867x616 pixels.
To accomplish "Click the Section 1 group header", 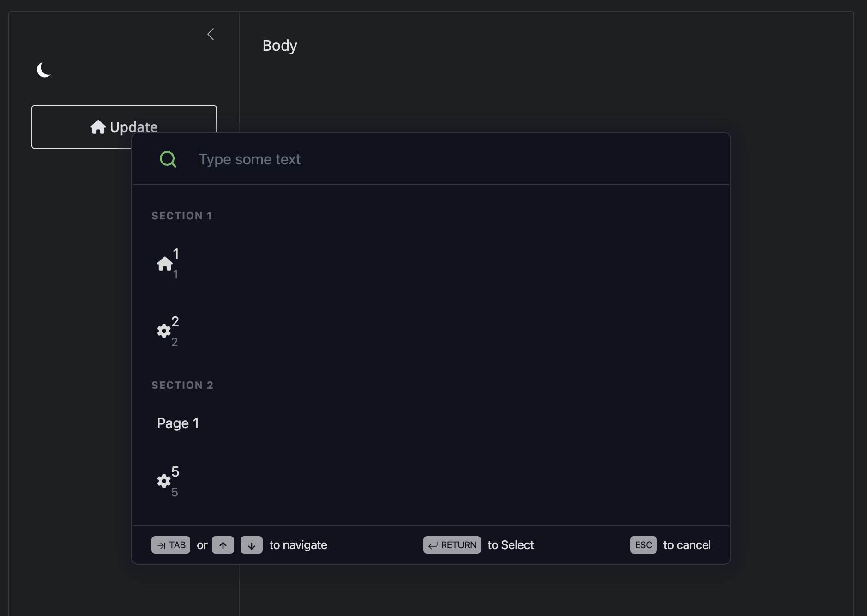I will [x=182, y=216].
